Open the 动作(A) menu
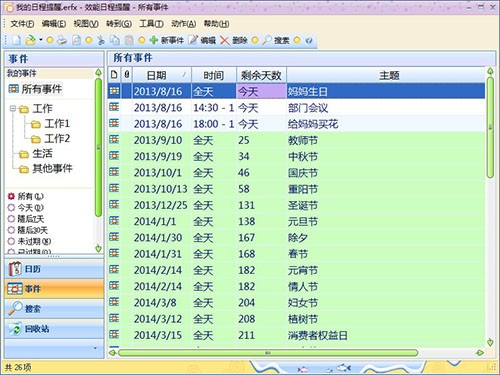 coord(183,24)
